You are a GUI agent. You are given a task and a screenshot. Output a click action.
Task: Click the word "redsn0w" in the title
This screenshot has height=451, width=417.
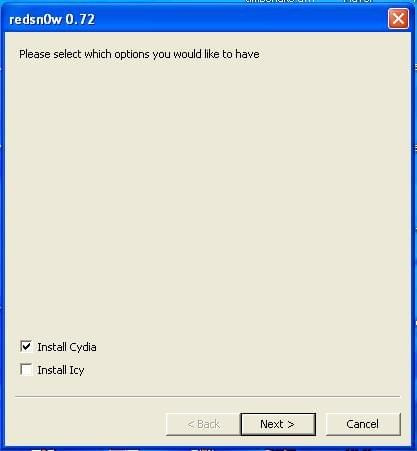(35, 19)
